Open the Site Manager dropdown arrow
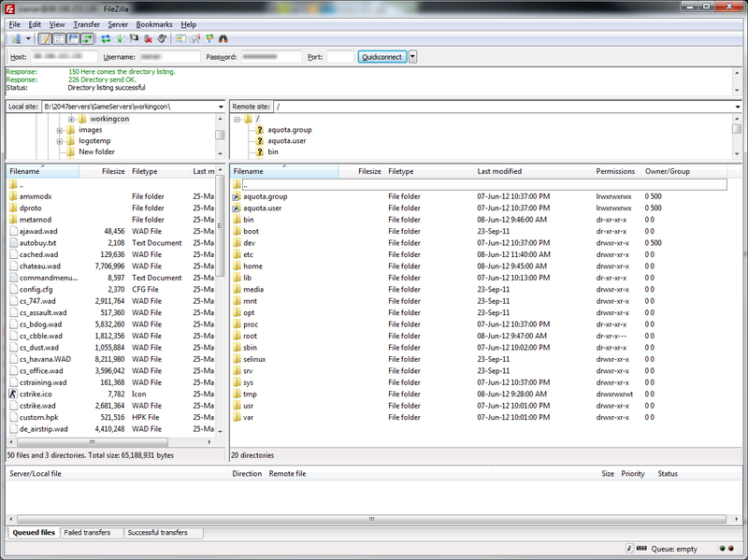This screenshot has height=560, width=748. click(x=28, y=38)
